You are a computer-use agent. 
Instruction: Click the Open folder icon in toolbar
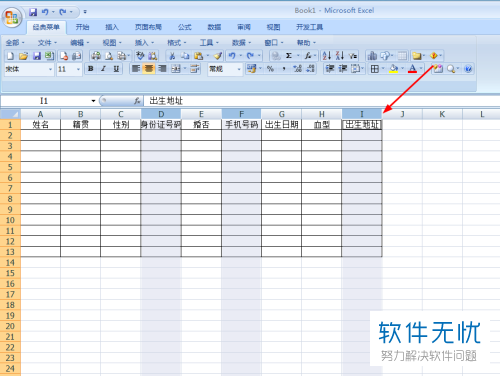23,56
